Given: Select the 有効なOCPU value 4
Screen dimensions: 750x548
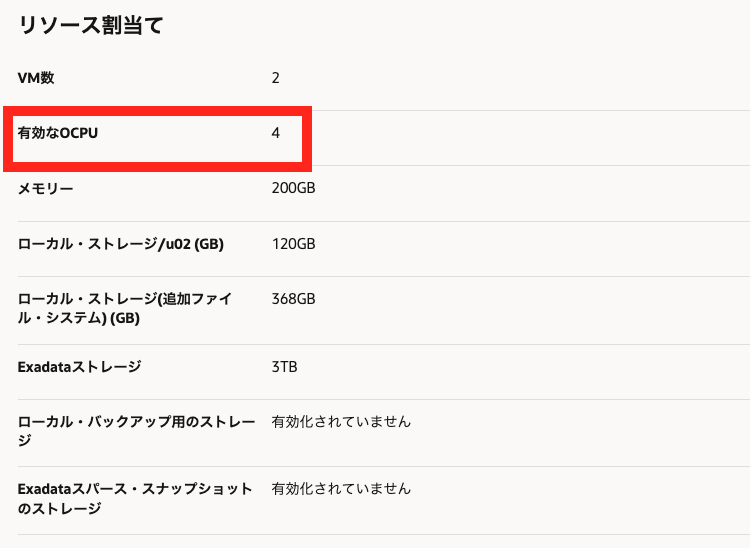Looking at the screenshot, I should pyautogui.click(x=276, y=132).
